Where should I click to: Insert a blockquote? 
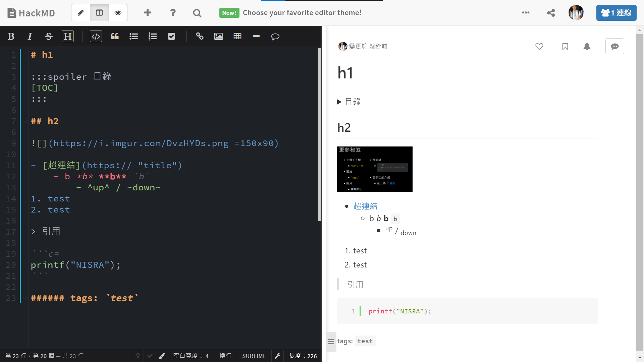tap(115, 36)
